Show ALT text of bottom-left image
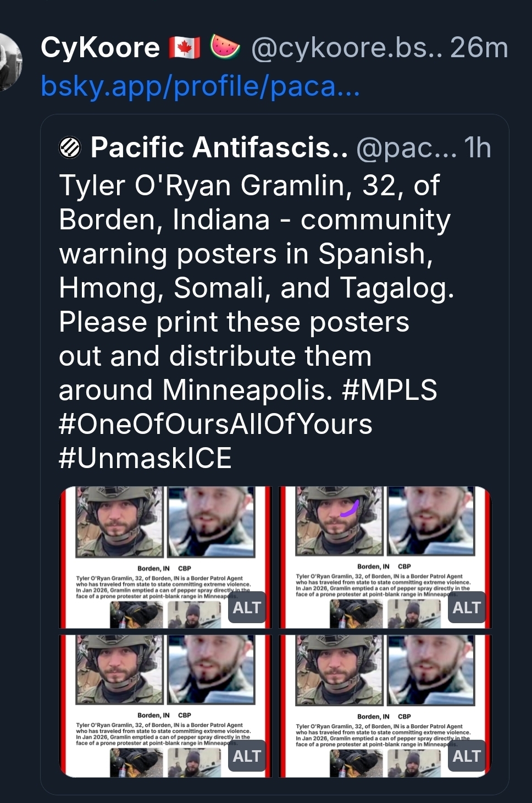The height and width of the screenshot is (803, 532). coord(247,756)
